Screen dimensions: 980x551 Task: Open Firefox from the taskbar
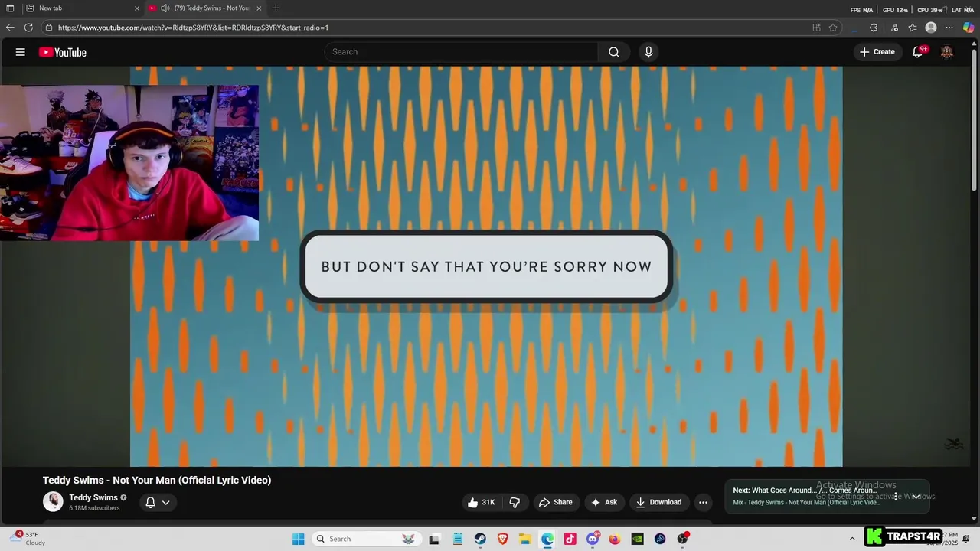pyautogui.click(x=615, y=539)
